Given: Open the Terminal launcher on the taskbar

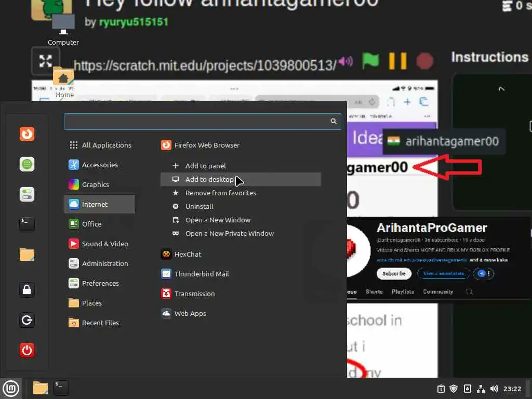Looking at the screenshot, I should tap(61, 388).
